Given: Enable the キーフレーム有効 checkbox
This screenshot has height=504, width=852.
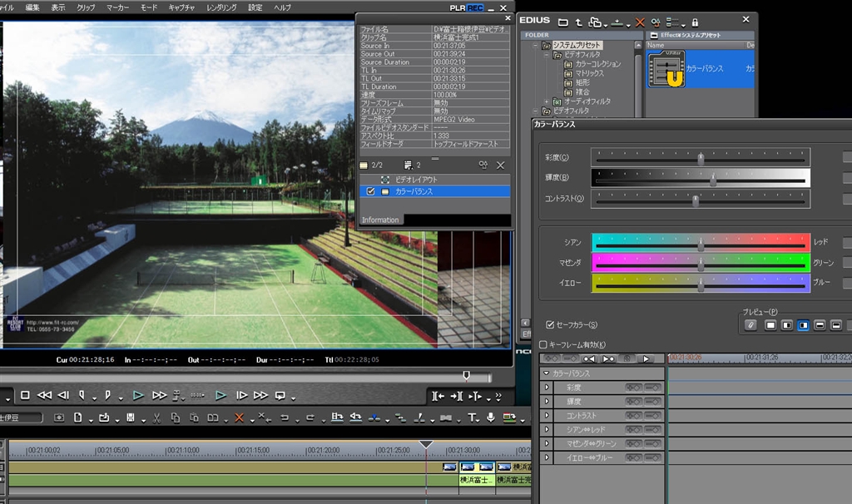Looking at the screenshot, I should [x=543, y=344].
